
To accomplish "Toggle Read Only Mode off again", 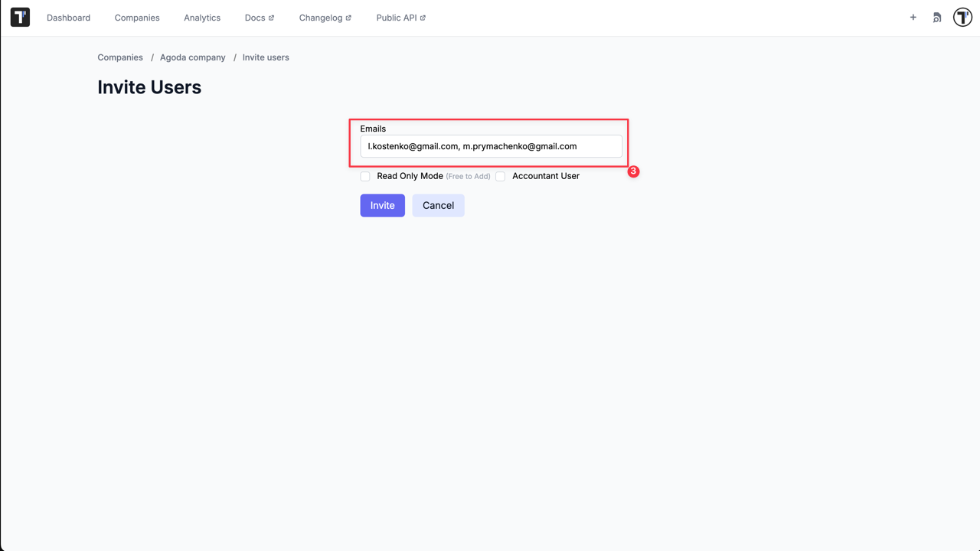I will [365, 176].
